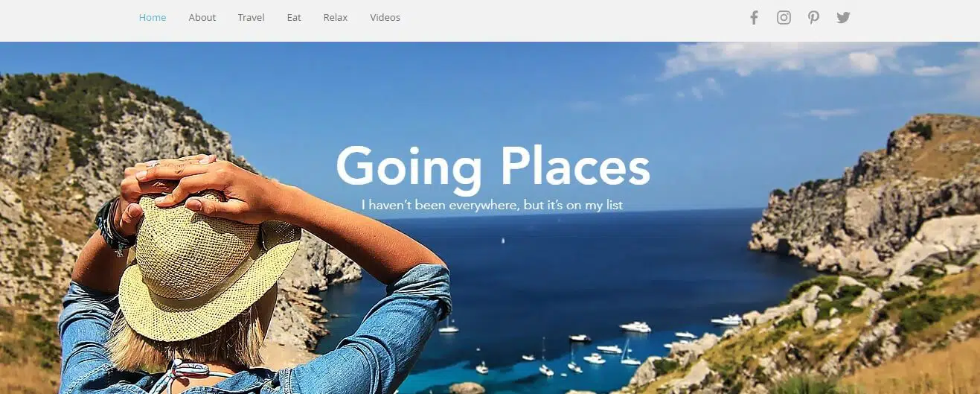
Task: Open the Pinterest social icon
Action: pos(813,17)
